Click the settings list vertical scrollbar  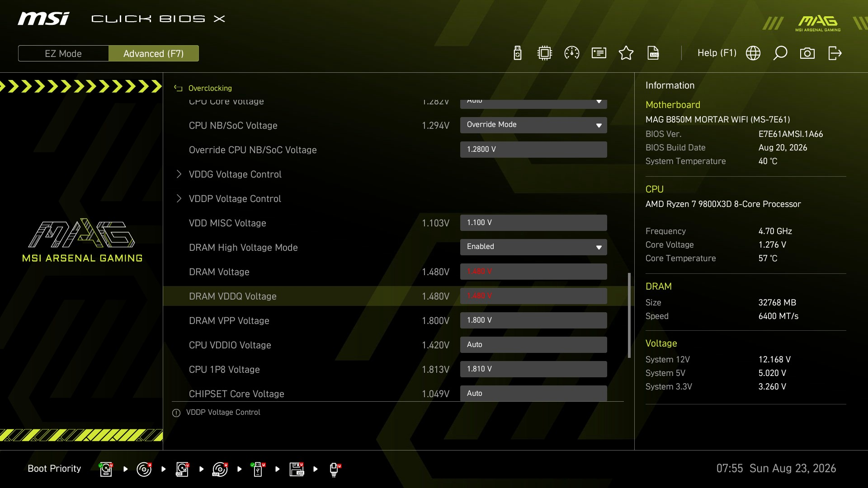click(629, 315)
